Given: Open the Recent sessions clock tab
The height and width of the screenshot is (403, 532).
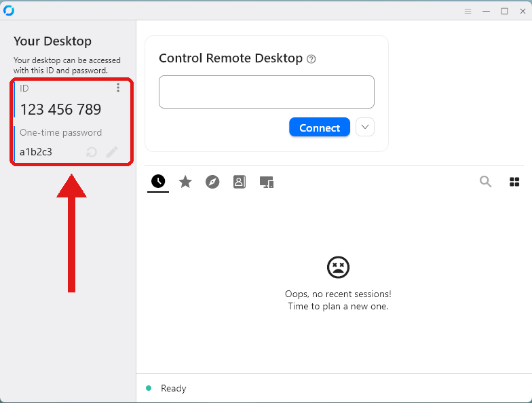Looking at the screenshot, I should pos(158,182).
